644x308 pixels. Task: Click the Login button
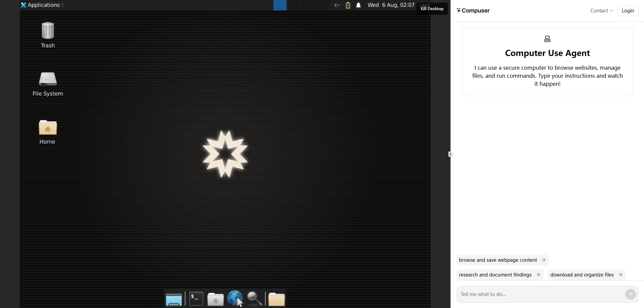[x=628, y=11]
